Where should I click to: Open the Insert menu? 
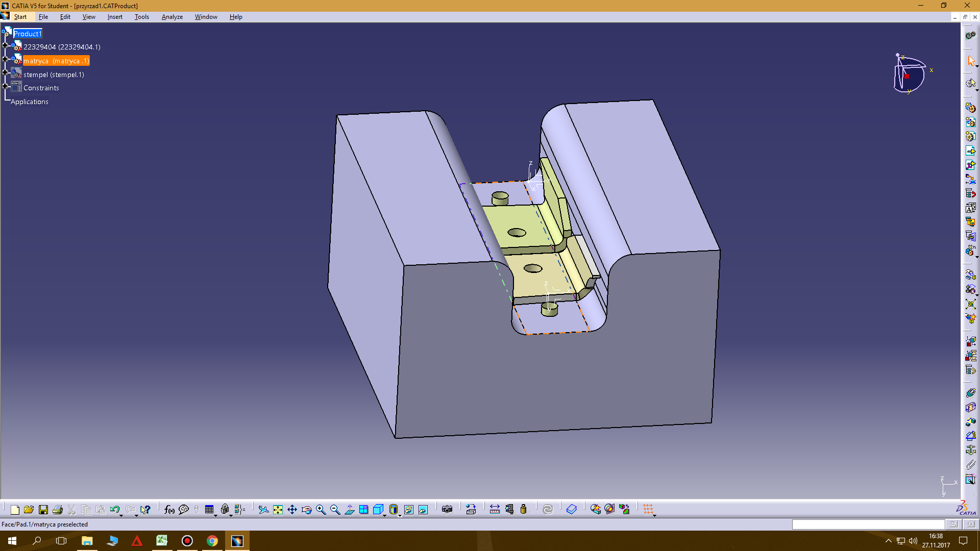pyautogui.click(x=115, y=17)
